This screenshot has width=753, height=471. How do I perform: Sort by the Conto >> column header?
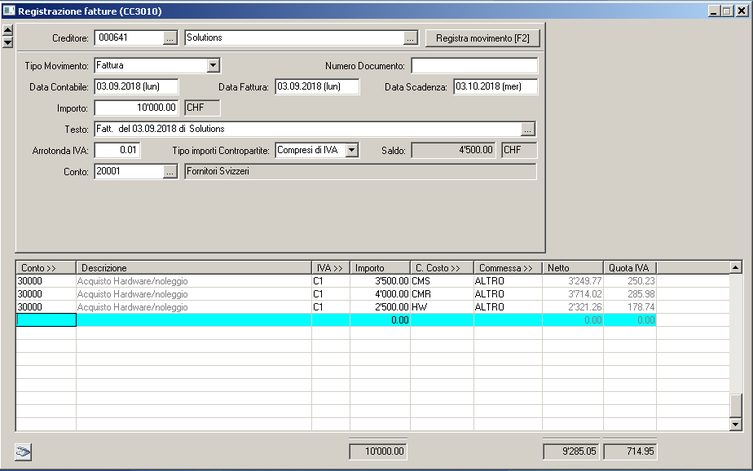coord(46,268)
